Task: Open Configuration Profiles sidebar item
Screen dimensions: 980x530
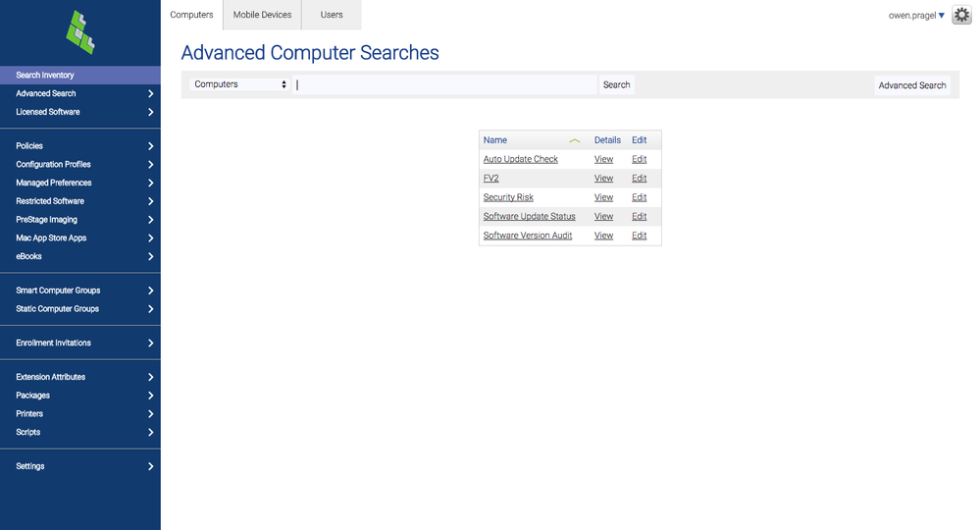Action: coord(80,164)
